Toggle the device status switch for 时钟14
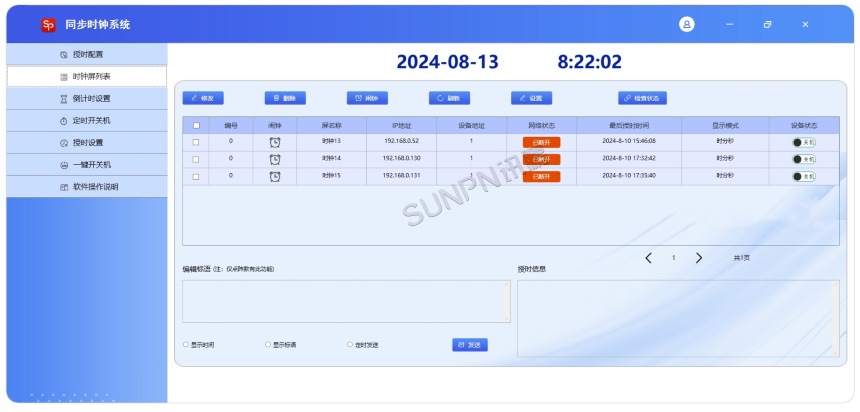Image resolution: width=860 pixels, height=412 pixels. pos(803,159)
